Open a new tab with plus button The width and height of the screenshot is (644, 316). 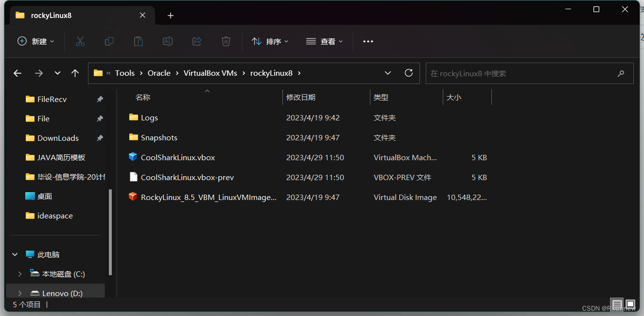[171, 16]
